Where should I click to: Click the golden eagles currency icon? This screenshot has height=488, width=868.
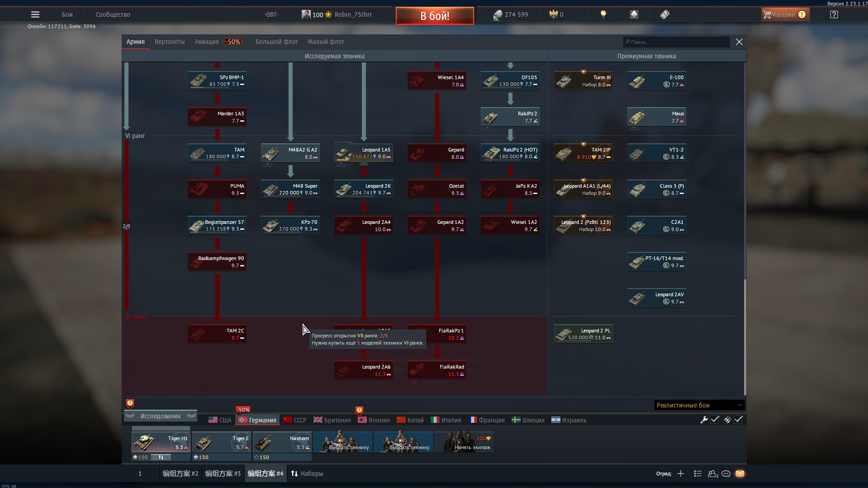click(x=553, y=14)
